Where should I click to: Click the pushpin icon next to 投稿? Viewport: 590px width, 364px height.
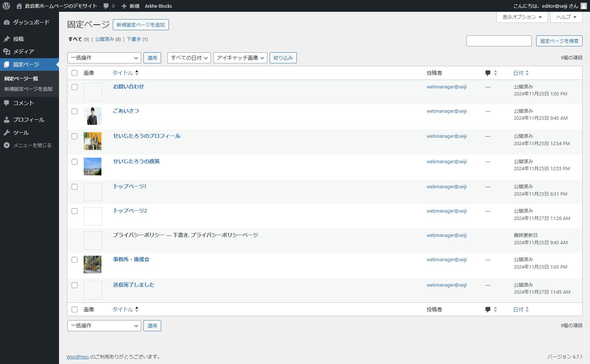7,39
